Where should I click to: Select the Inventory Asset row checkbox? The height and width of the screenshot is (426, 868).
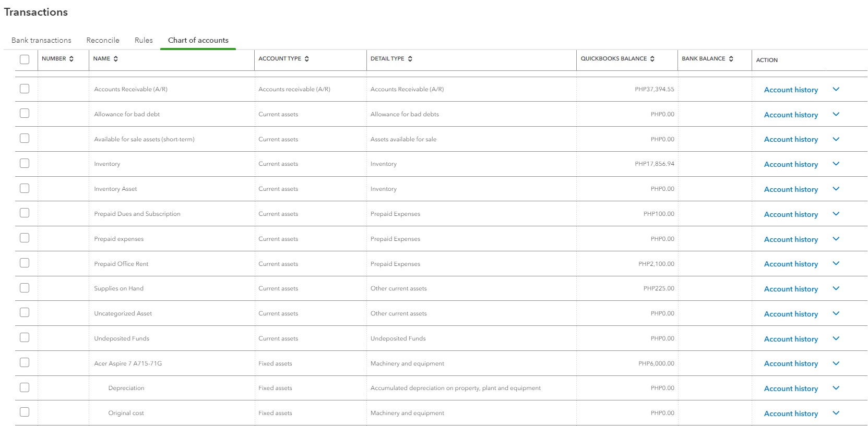[25, 188]
